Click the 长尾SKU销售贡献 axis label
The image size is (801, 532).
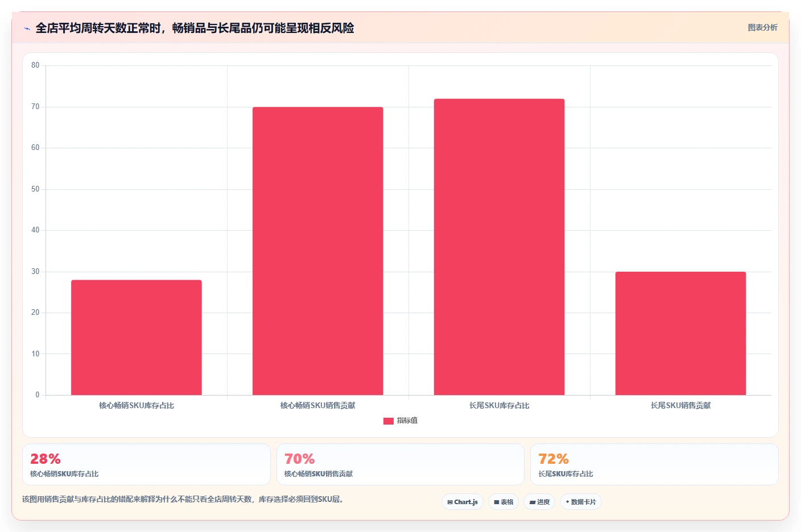(681, 406)
